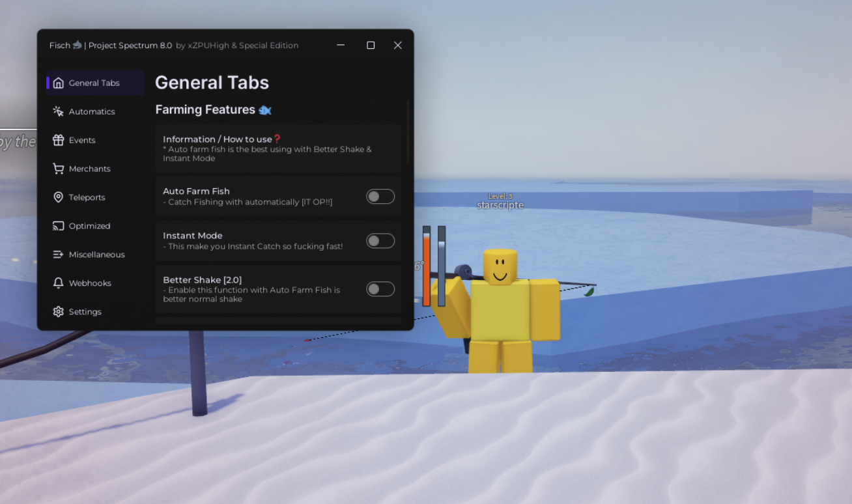Enable the Auto Farm Fish toggle
The height and width of the screenshot is (504, 852).
380,197
